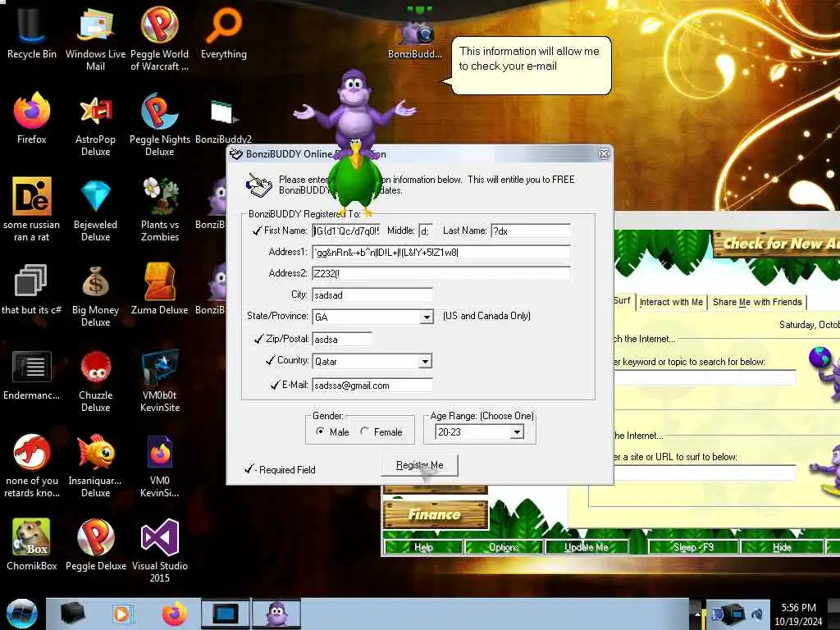This screenshot has height=630, width=840.
Task: Open Insaniquarium Deluxe desktop icon
Action: point(95,466)
